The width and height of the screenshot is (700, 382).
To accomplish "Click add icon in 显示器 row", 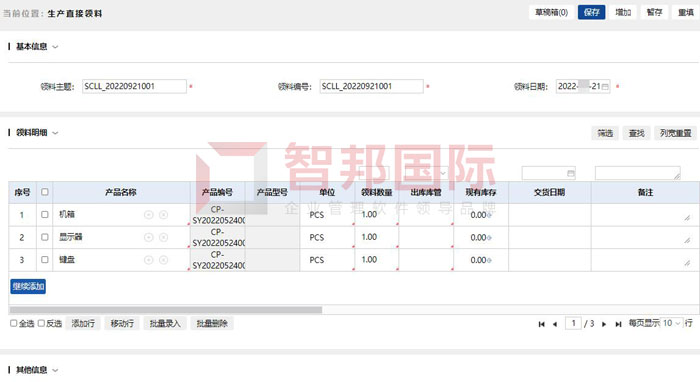I will pos(149,237).
